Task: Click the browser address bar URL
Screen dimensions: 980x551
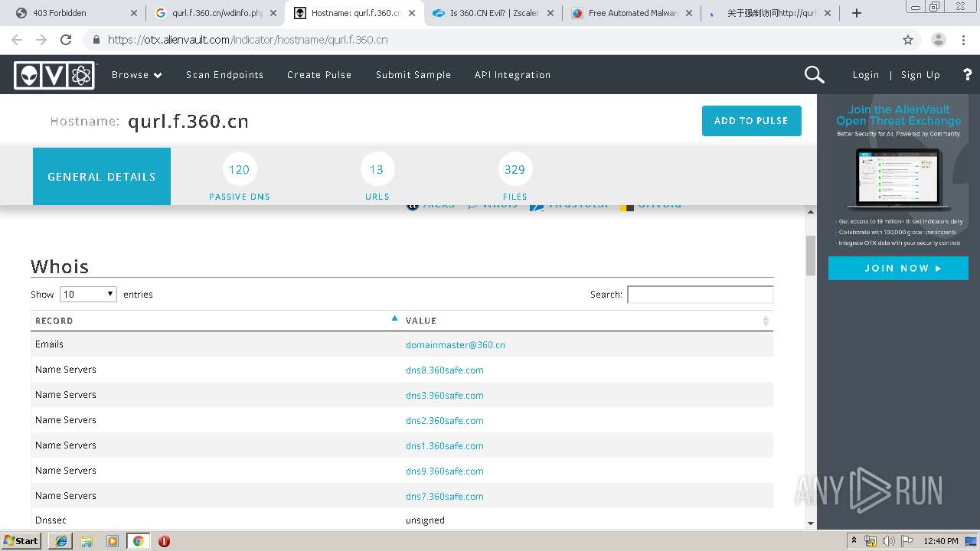Action: pos(247,40)
